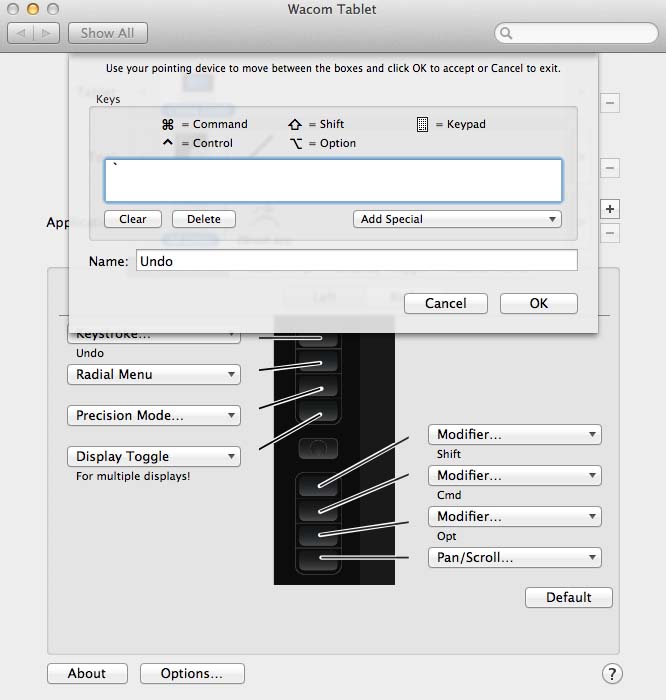Open the Keystroke dropdown above Undo
Image resolution: width=666 pixels, height=700 pixels.
coord(154,338)
